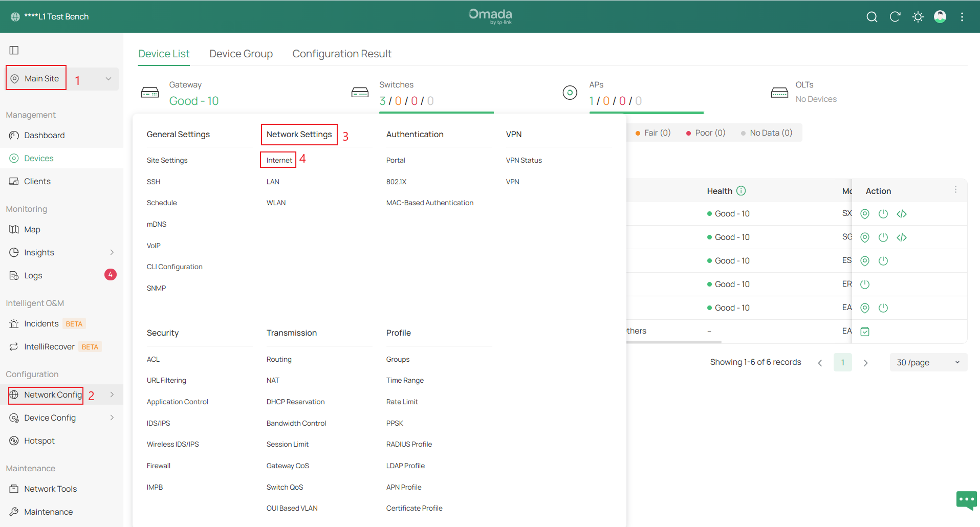Open the user account avatar
Screen dimensions: 980x527
(x=940, y=17)
